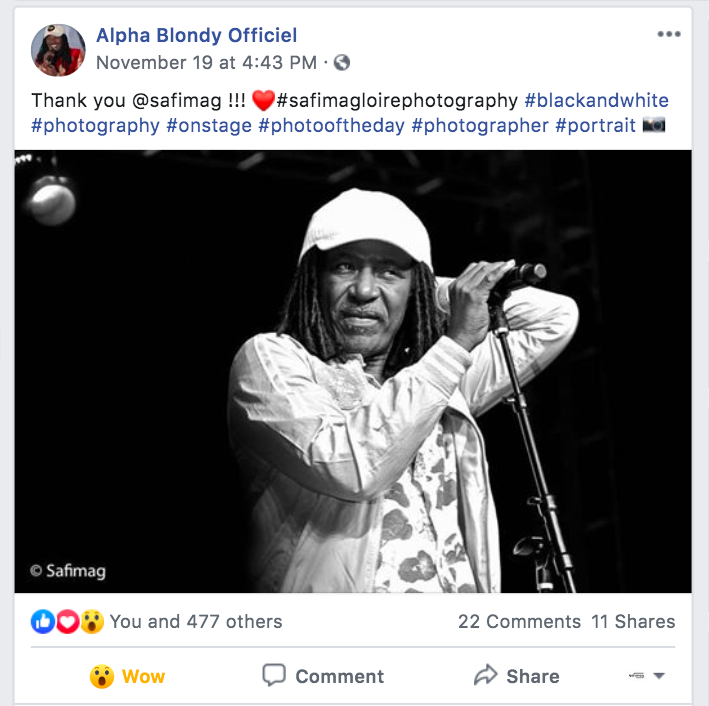709x706 pixels.
Task: Click the November 19 at 4:43 PM timestamp
Action: 206,63
